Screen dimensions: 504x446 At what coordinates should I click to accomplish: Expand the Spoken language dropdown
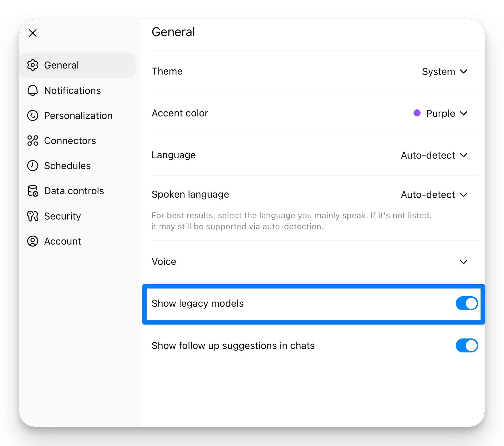(x=434, y=194)
